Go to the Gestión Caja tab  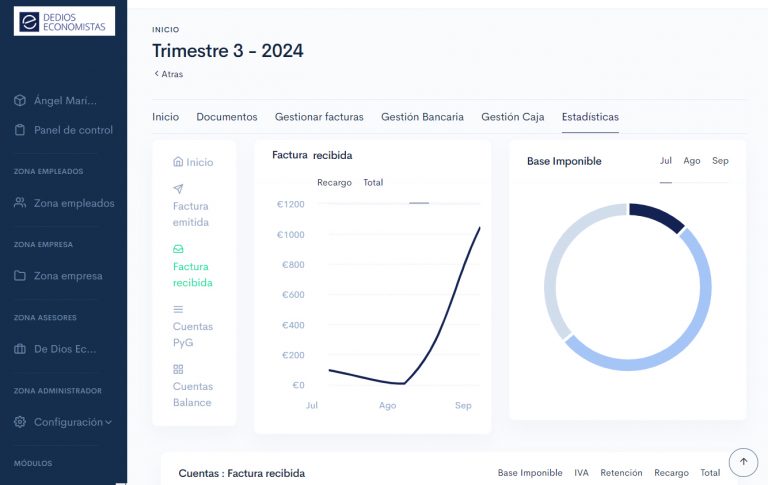point(513,117)
